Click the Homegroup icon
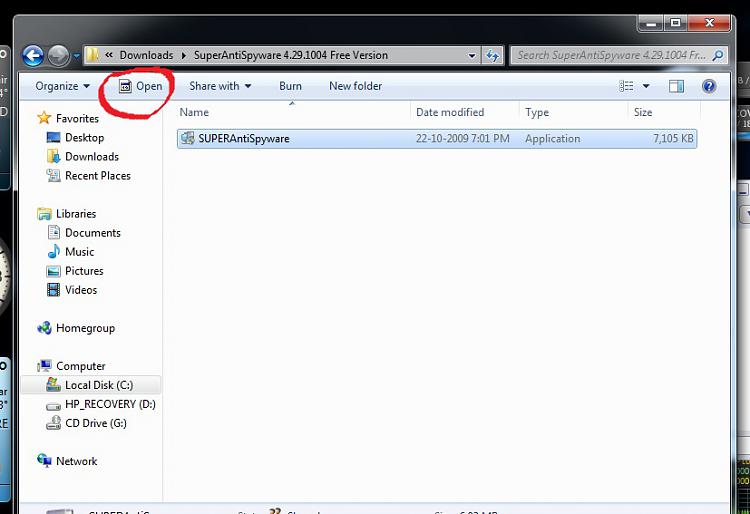Viewport: 750px width, 514px height. point(44,328)
